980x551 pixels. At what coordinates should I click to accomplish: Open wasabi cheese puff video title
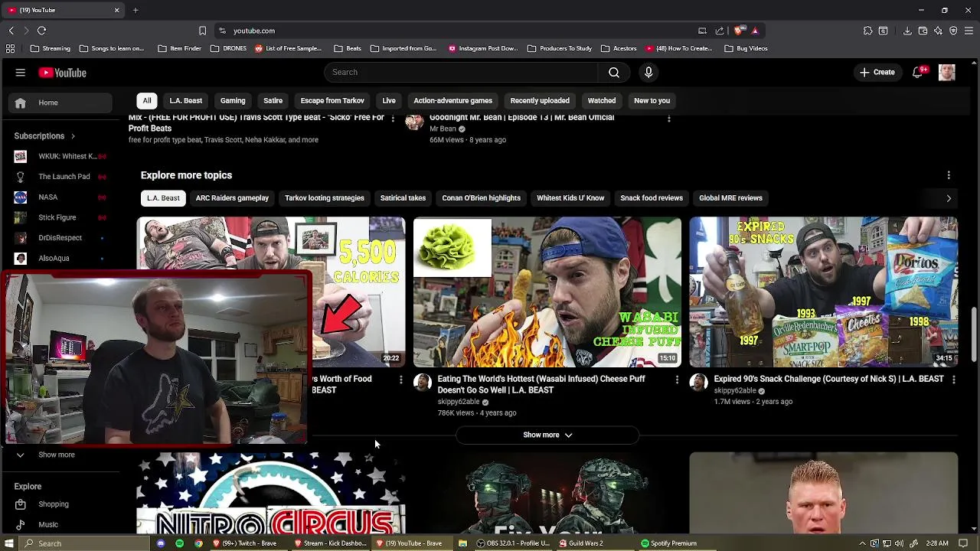pos(541,384)
